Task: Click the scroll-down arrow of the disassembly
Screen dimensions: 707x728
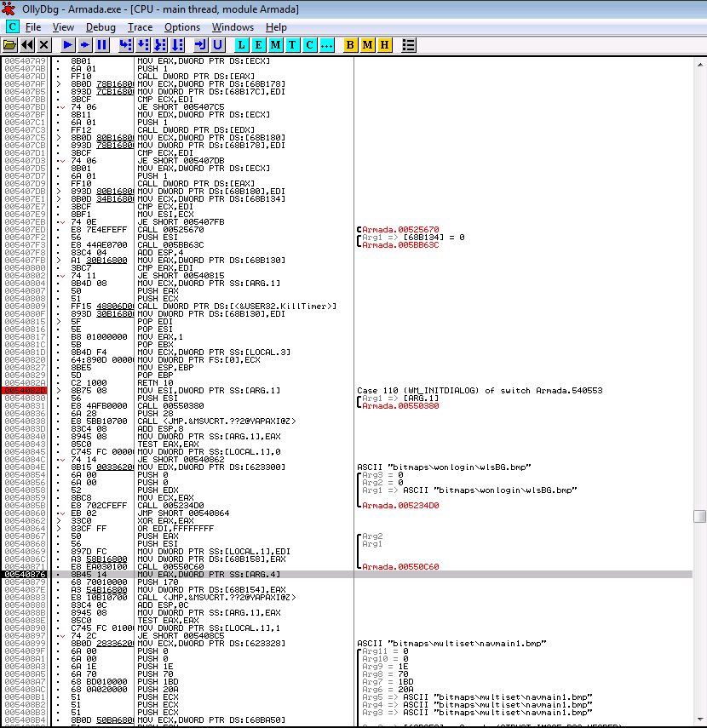Action: click(699, 720)
